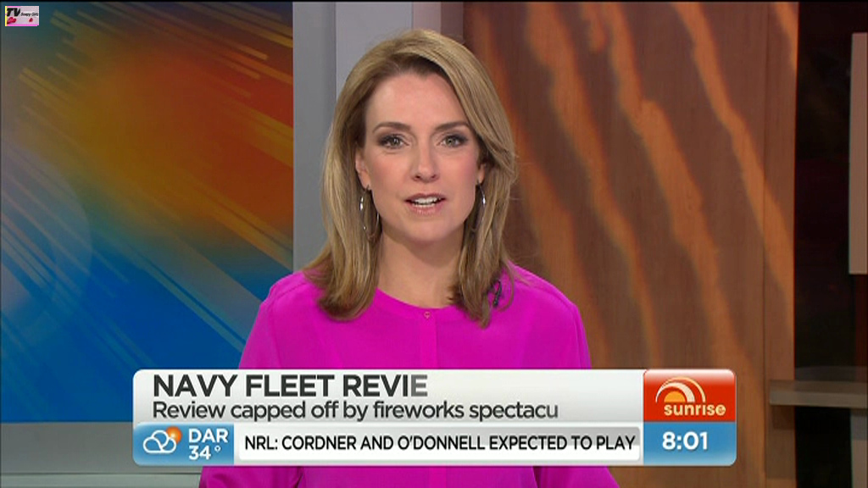Click the NRL Cordner and O'Donnell ticker
868x488 pixels.
[x=439, y=442]
